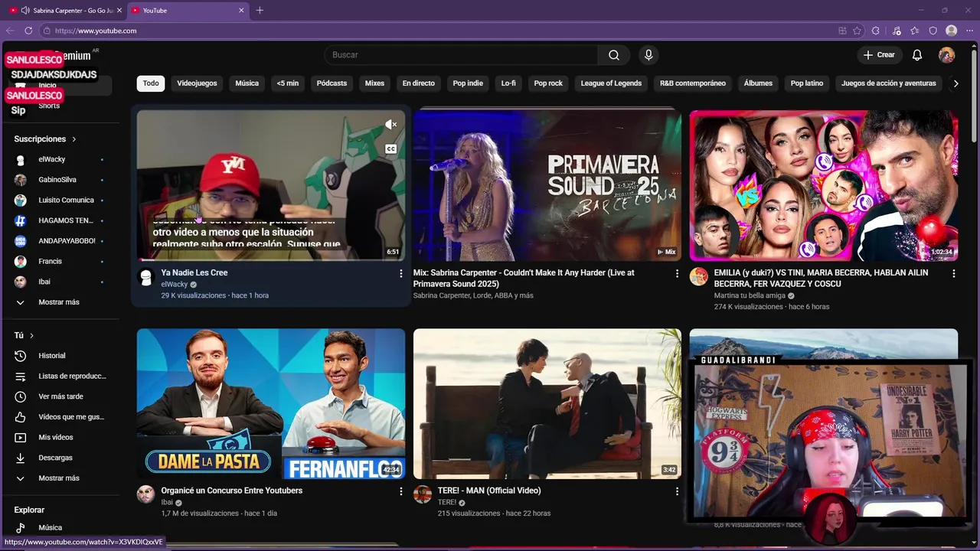This screenshot has height=551, width=980.
Task: Open the TERE! MAN bench thumbnail
Action: click(547, 404)
